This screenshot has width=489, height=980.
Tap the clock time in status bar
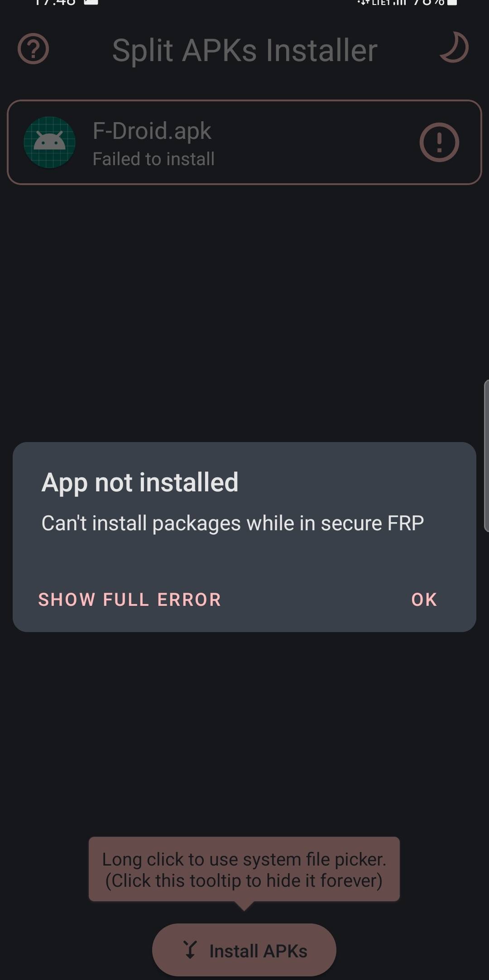point(55,2)
